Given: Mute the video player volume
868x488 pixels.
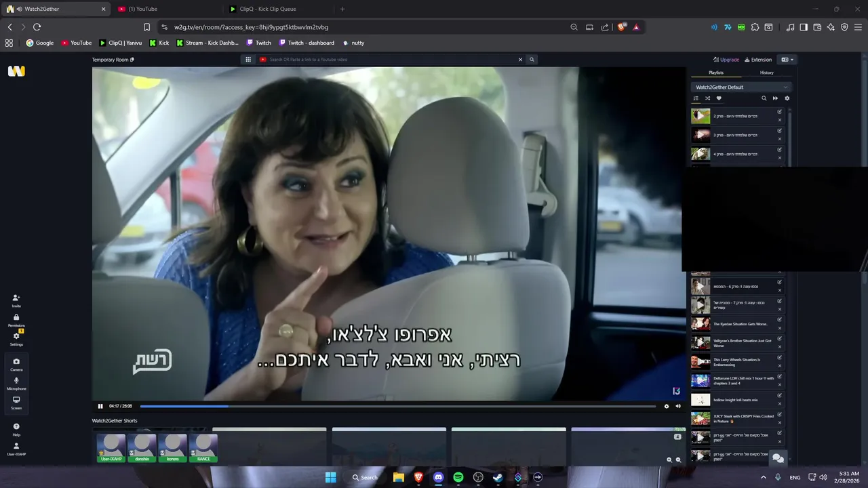Looking at the screenshot, I should 677,406.
